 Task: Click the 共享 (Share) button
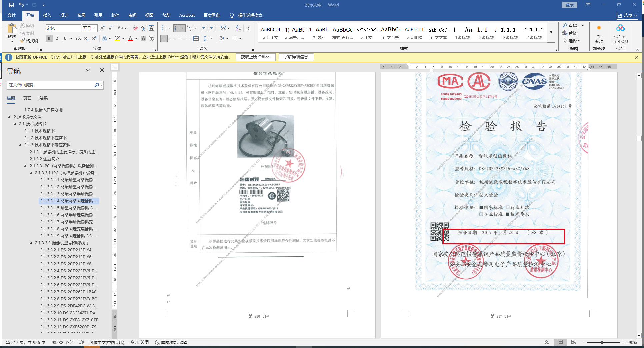[627, 15]
